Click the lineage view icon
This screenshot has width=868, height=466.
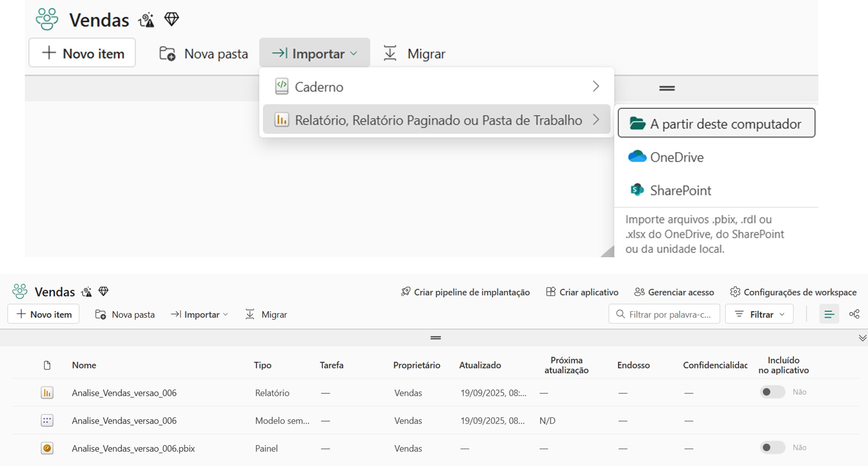tap(854, 314)
